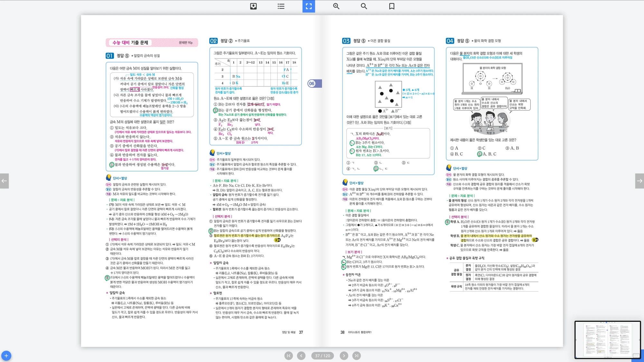This screenshot has width=644, height=362.
Task: Open the table of contents list
Action: [x=281, y=6]
